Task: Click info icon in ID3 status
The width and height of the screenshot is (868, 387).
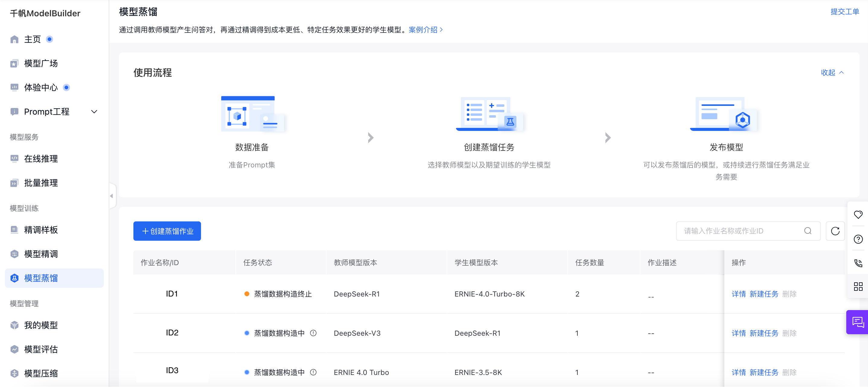Action: point(313,372)
